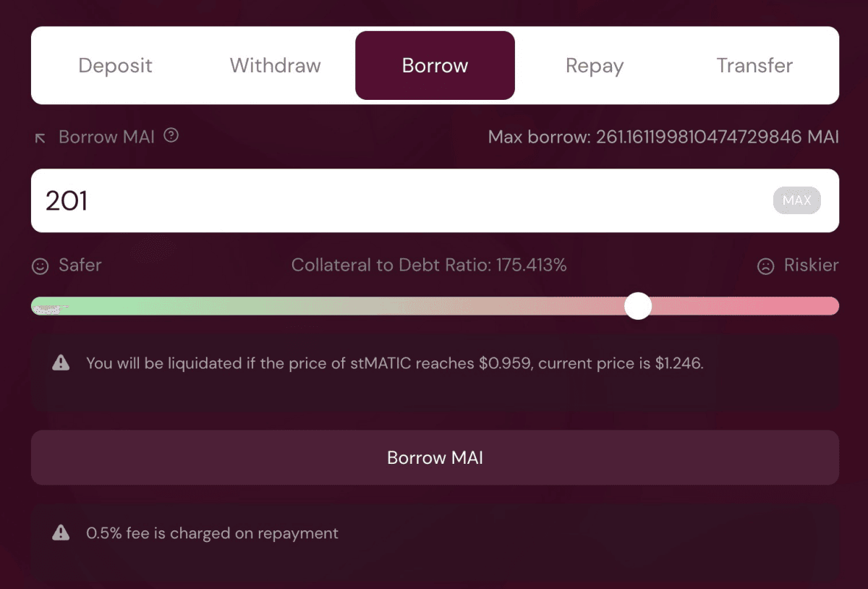The image size is (868, 589).
Task: Click the green safer end of slider
Action: point(51,306)
